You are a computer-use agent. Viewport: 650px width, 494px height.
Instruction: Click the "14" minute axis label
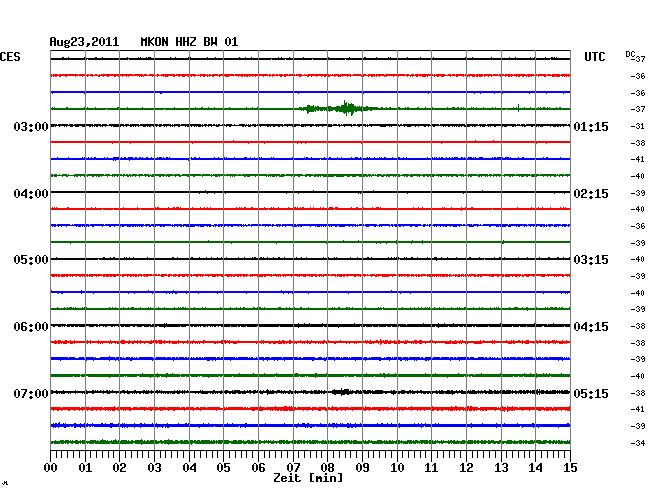535,468
